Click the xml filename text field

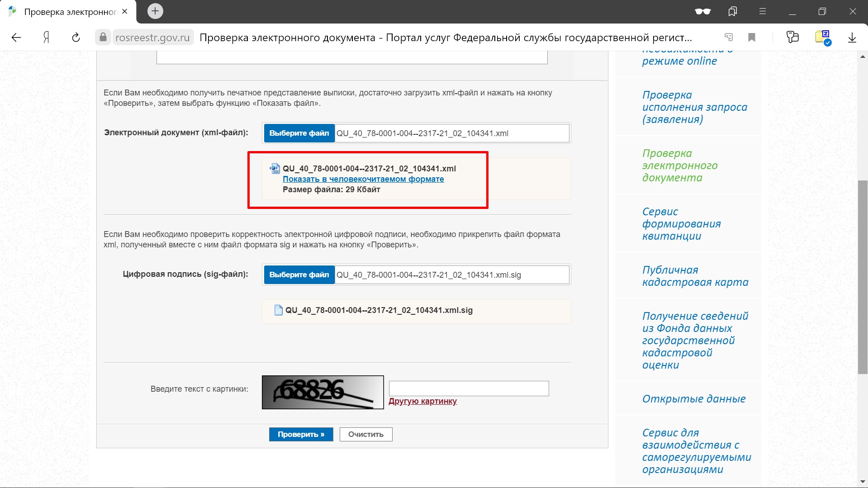coord(452,133)
